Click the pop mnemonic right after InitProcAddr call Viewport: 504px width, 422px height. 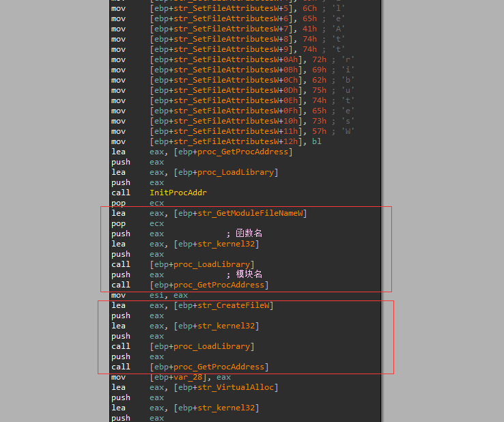[x=118, y=203]
